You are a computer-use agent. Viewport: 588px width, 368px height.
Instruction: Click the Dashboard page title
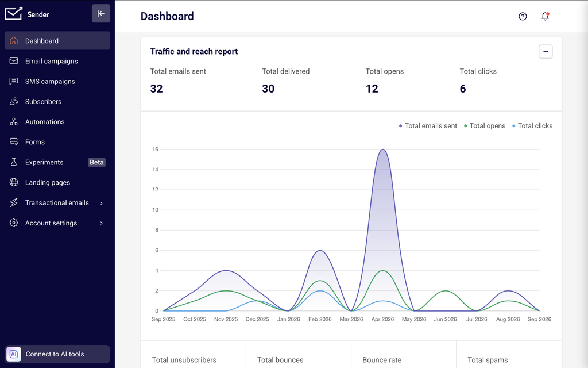click(x=167, y=16)
